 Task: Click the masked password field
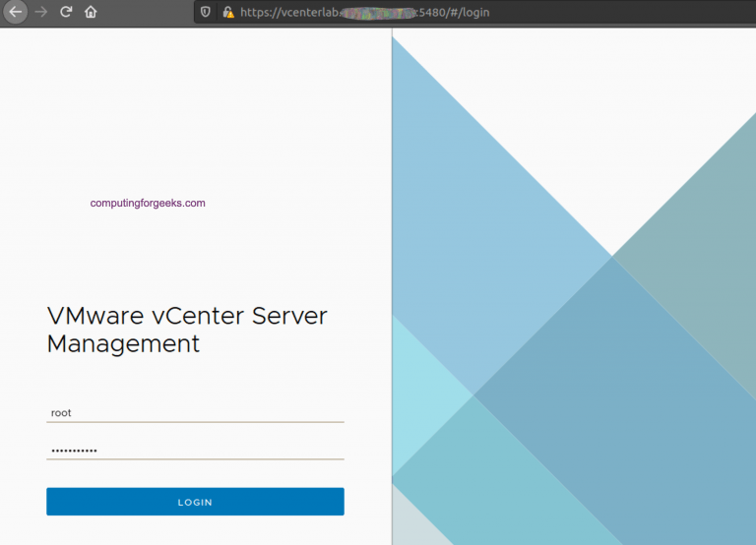pyautogui.click(x=195, y=451)
